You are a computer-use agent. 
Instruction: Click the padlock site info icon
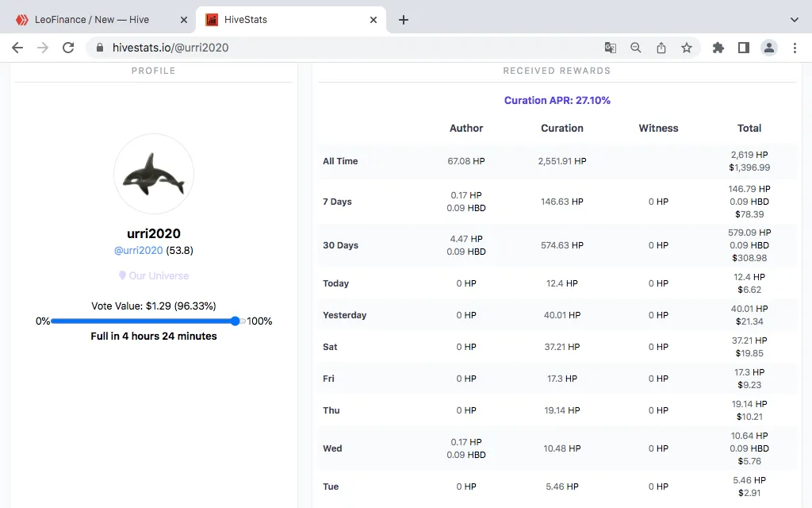coord(100,48)
